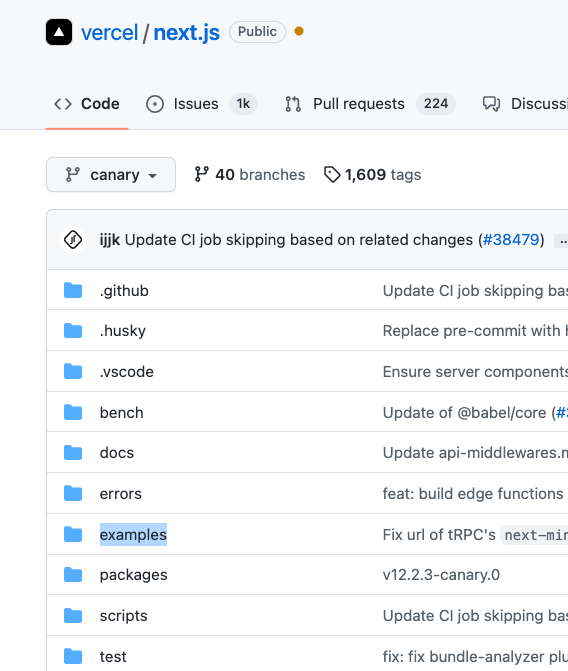The image size is (568, 671).
Task: Switch to the Code tab
Action: 87,104
